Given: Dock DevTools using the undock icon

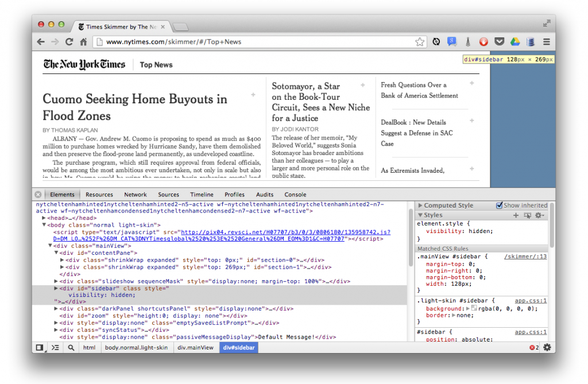Looking at the screenshot, I should tap(39, 347).
